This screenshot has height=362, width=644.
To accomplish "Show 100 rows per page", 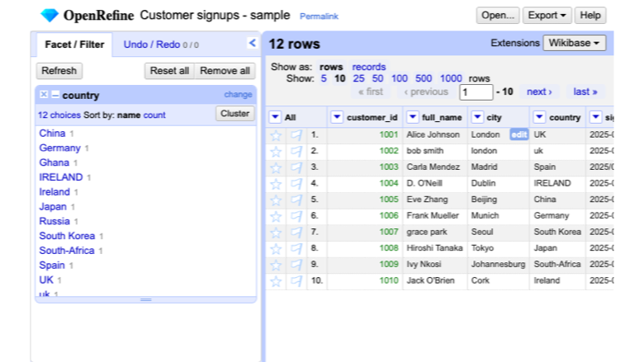I will (400, 78).
